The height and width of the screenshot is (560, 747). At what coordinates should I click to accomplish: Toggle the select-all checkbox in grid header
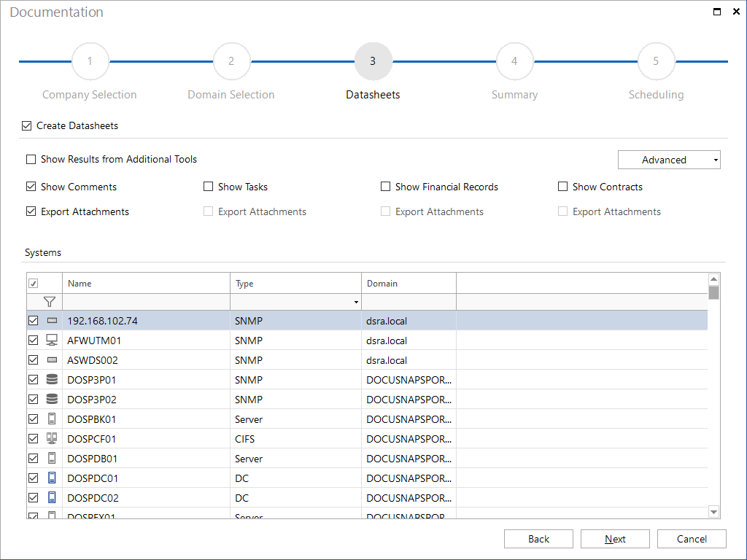(34, 284)
